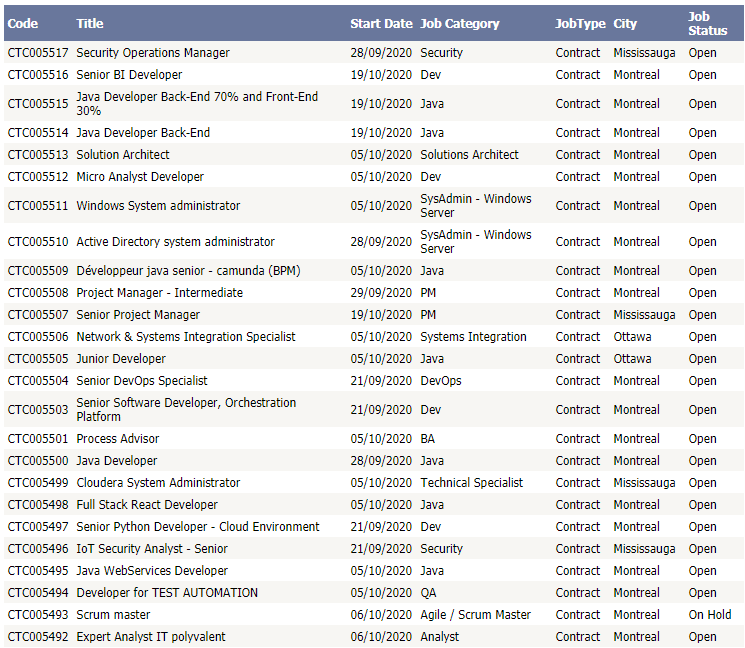Open Cloudera System Administrator job title

pyautogui.click(x=158, y=483)
